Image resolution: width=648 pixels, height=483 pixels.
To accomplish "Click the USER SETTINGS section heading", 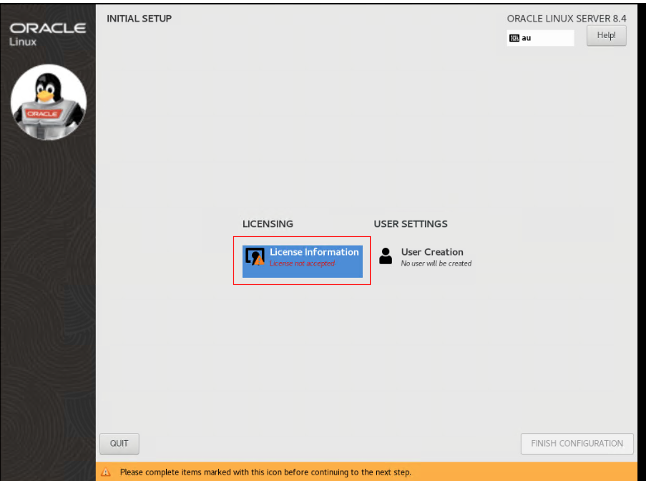I will (x=410, y=224).
